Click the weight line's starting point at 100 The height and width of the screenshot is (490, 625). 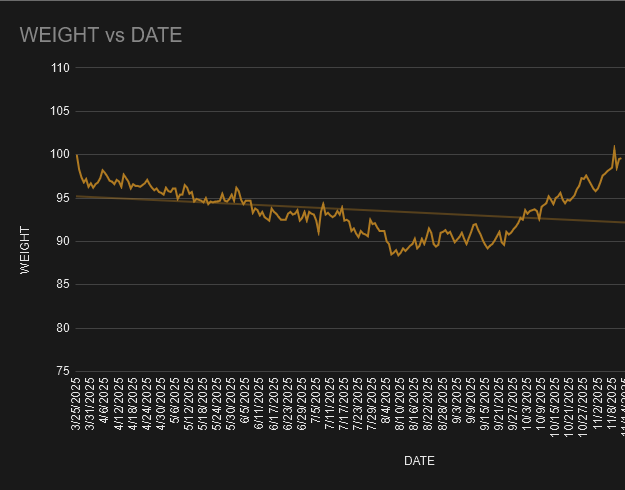click(x=77, y=155)
